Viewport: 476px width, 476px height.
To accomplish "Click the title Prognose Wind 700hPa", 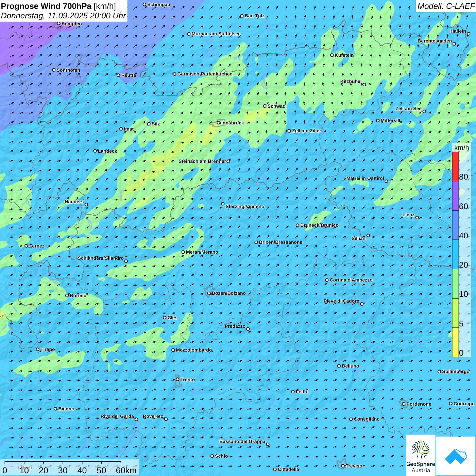I will pos(46,6).
